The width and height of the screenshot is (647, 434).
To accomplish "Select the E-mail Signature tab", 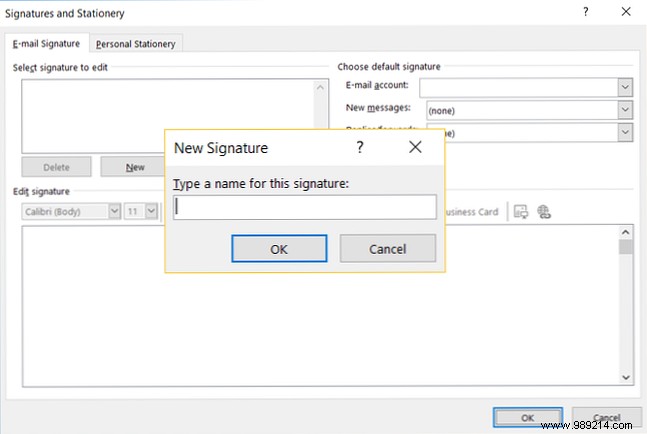I will (x=46, y=43).
